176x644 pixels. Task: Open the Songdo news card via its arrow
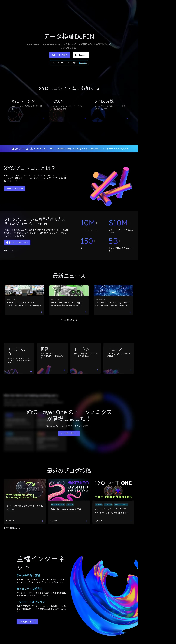tap(41, 312)
